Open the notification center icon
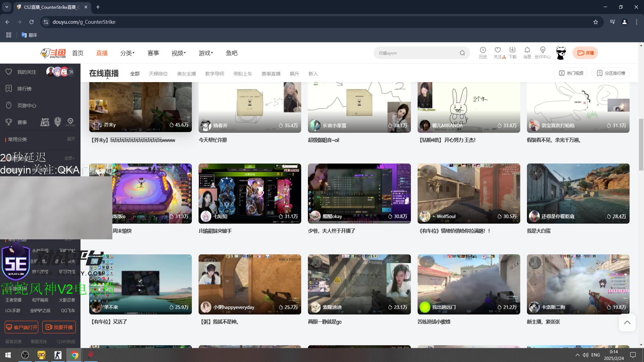Viewport: 644px width, 362px height. 633,355
